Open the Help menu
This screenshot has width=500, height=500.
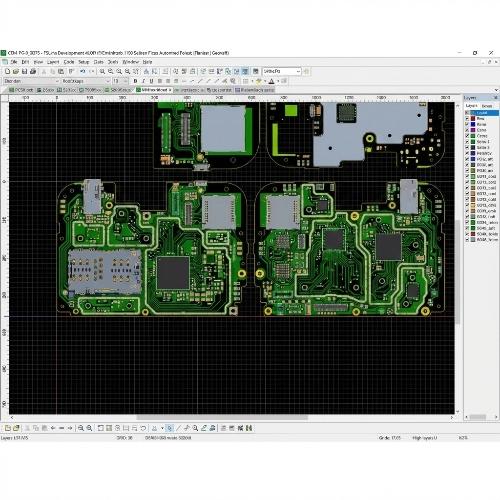click(x=147, y=62)
